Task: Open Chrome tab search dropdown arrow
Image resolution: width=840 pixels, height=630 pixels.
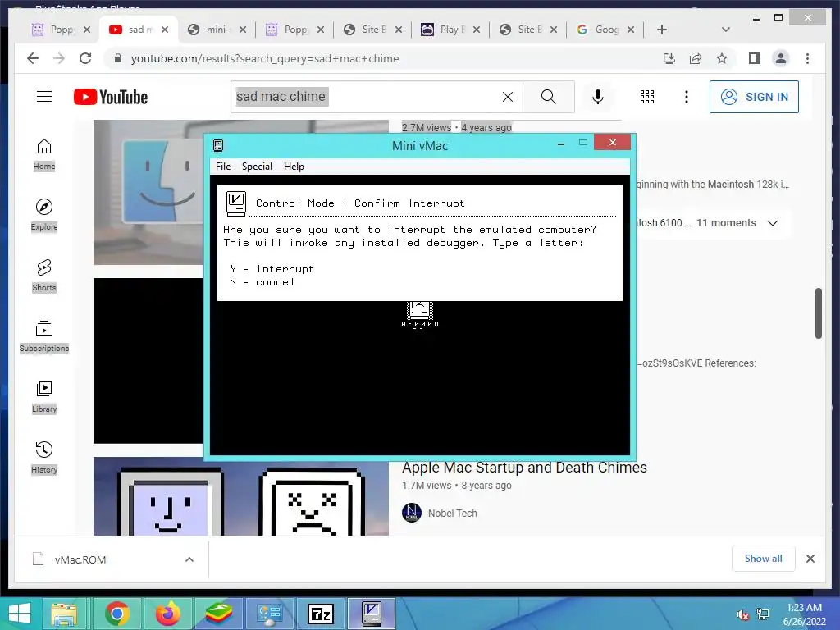Action: pos(726,30)
